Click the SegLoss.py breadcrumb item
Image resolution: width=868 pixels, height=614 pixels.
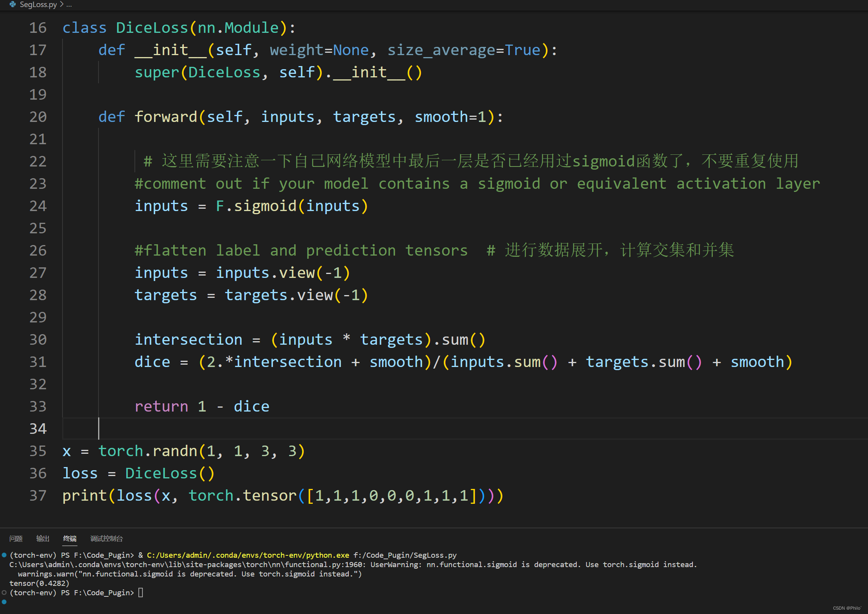pyautogui.click(x=38, y=5)
